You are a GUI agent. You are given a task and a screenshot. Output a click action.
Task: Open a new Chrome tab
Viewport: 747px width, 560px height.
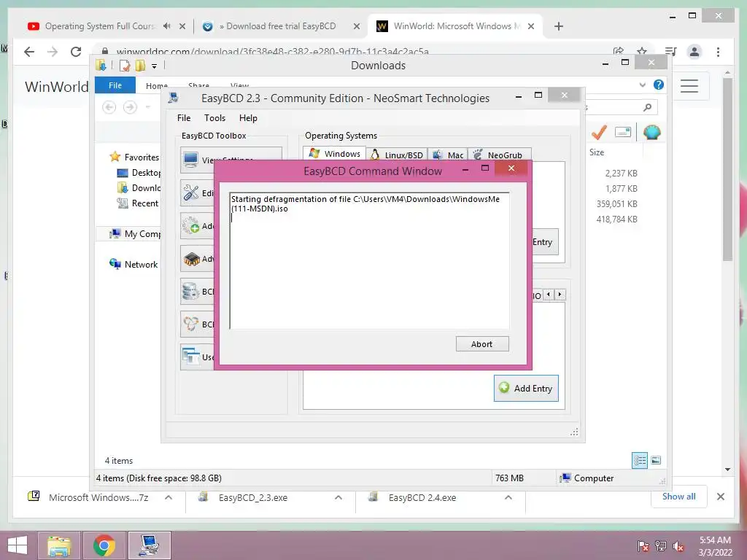[x=559, y=26]
